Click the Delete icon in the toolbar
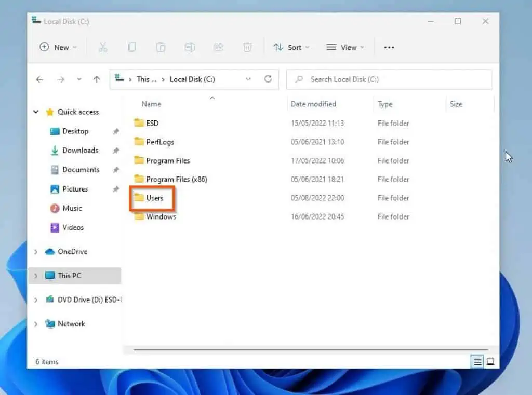 tap(247, 47)
